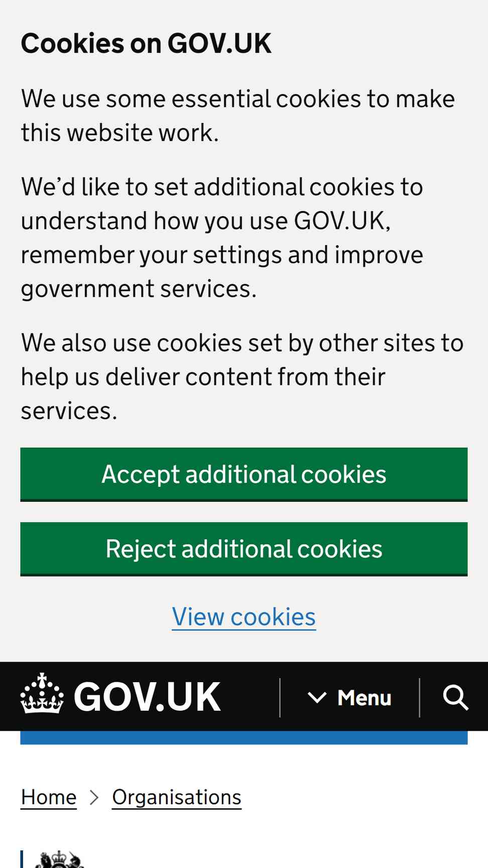Click the breadcrumb chevron separator after Home
Image resolution: width=488 pixels, height=868 pixels.
(x=94, y=797)
